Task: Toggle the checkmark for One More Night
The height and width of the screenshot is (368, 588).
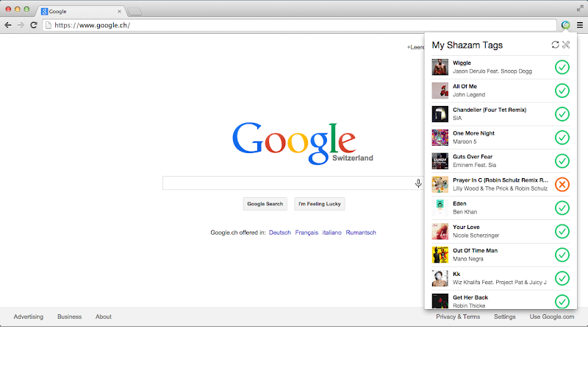Action: click(x=562, y=138)
